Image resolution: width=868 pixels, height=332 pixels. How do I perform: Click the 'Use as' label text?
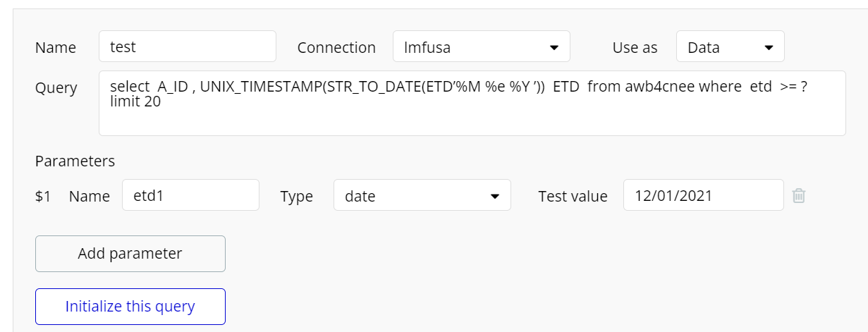coord(635,48)
